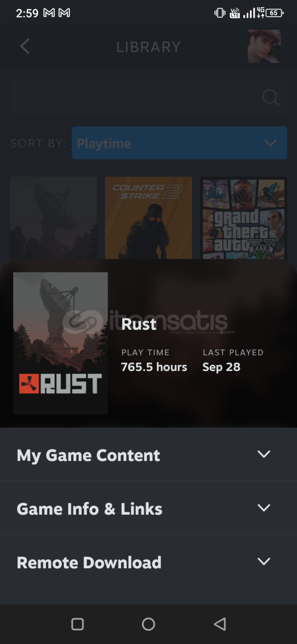Select the Grand Theft Auto V cover
Image resolution: width=297 pixels, height=644 pixels.
[x=243, y=218]
